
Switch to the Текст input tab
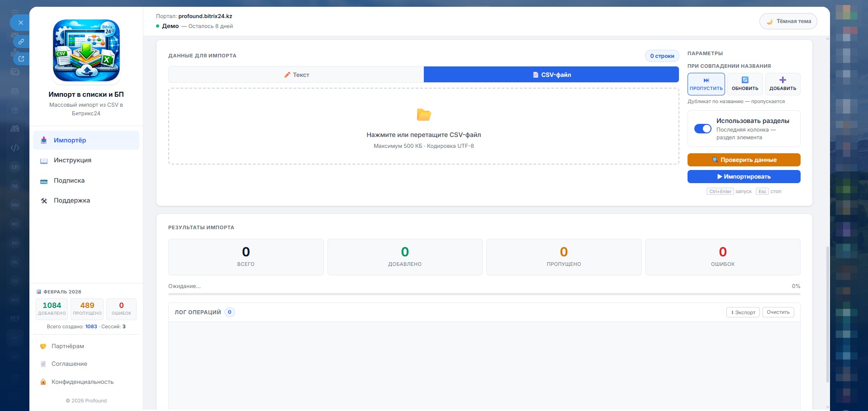[x=296, y=75]
